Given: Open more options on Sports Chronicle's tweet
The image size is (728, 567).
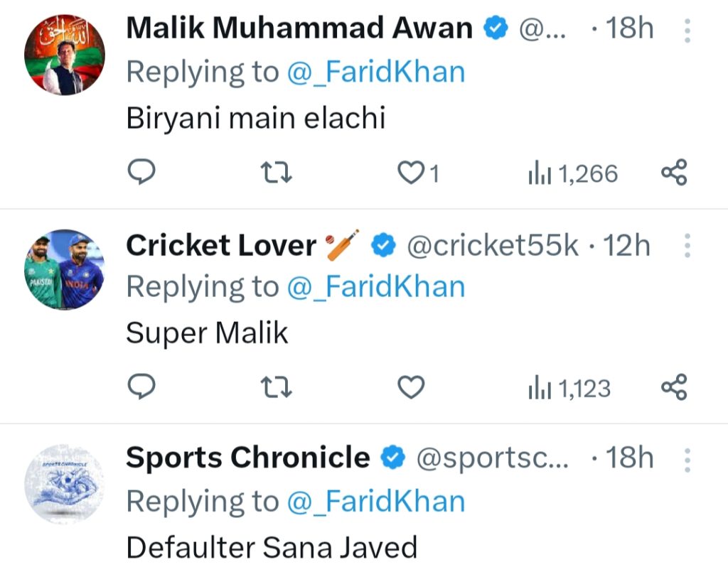Looking at the screenshot, I should click(x=687, y=460).
